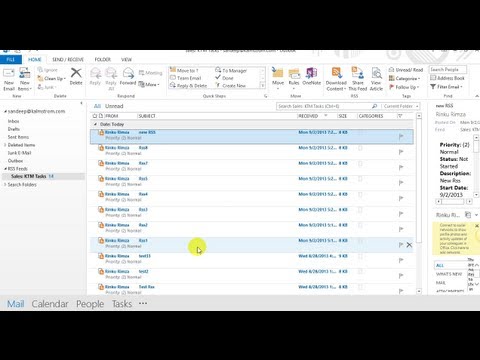This screenshot has height=360, width=480.
Task: Click the Search People field
Action: [447, 69]
